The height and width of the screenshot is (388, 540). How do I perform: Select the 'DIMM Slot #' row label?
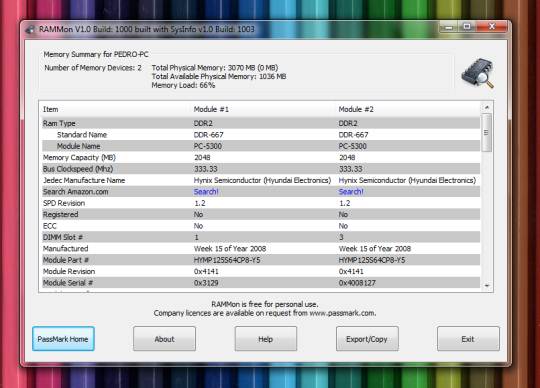tap(63, 237)
